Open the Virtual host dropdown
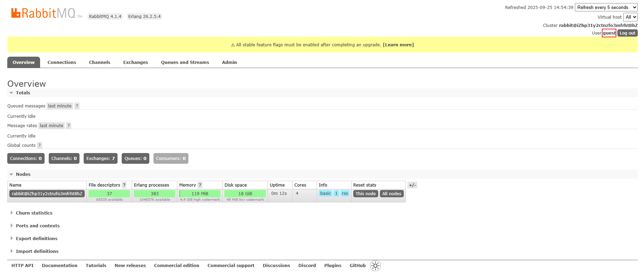 pyautogui.click(x=631, y=17)
